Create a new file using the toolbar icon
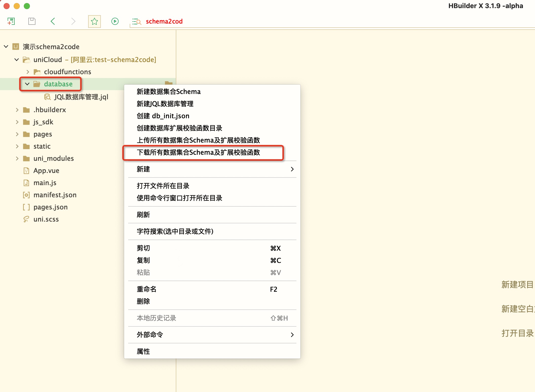The image size is (535, 392). (x=11, y=21)
